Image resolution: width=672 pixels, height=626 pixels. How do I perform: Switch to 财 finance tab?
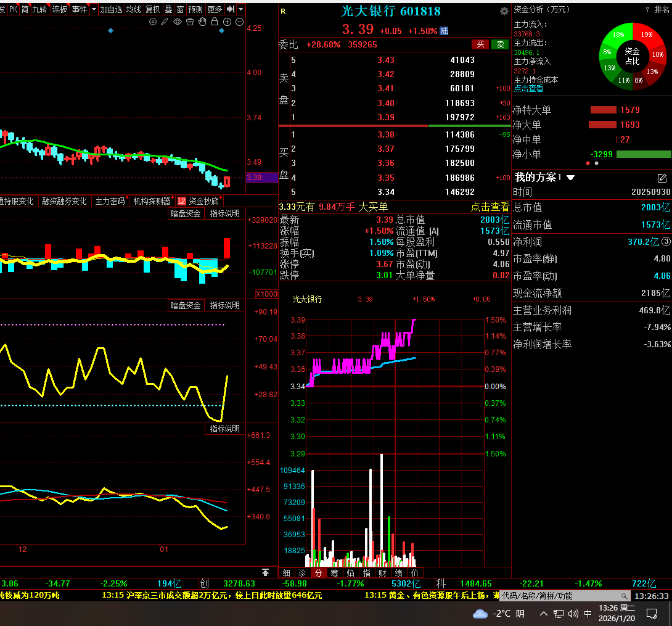pyautogui.click(x=382, y=573)
